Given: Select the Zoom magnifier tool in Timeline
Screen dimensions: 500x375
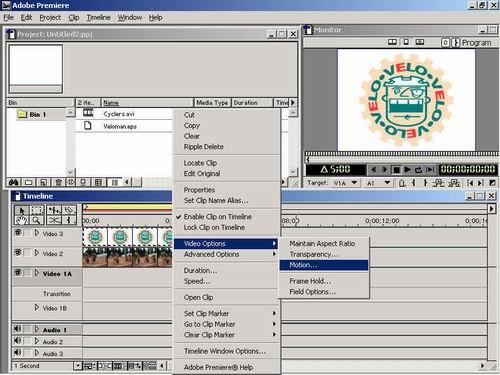Looking at the screenshot, I should pyautogui.click(x=37, y=220).
